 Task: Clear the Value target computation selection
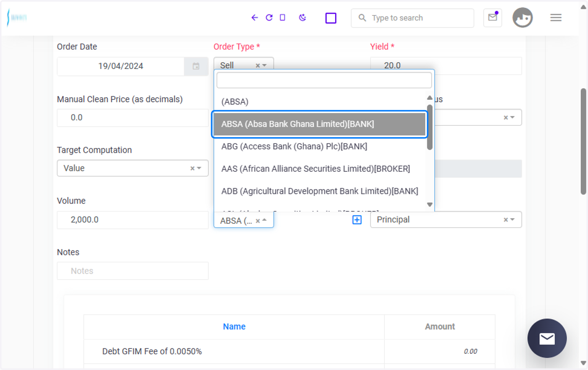[193, 168]
